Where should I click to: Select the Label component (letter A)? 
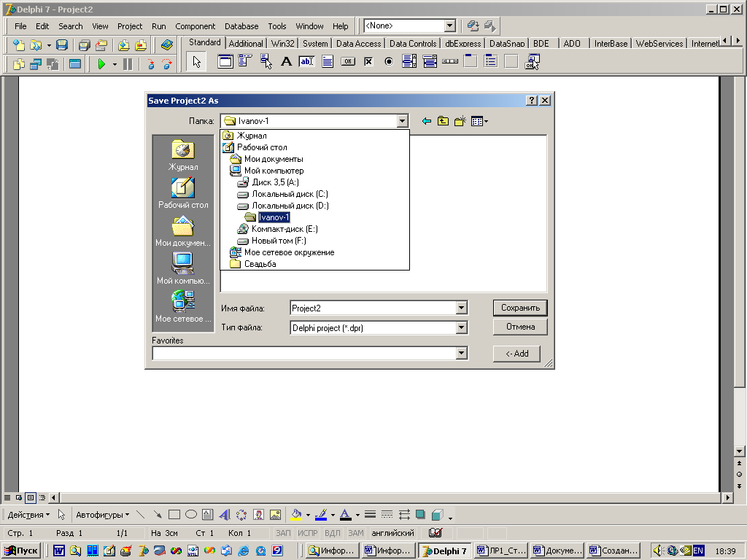[x=286, y=61]
